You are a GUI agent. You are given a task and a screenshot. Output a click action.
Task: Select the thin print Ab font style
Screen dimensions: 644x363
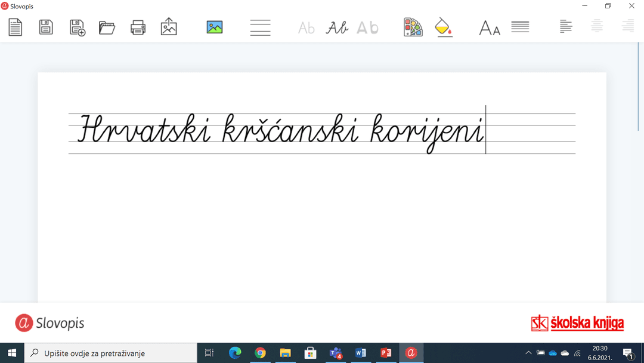coord(306,27)
